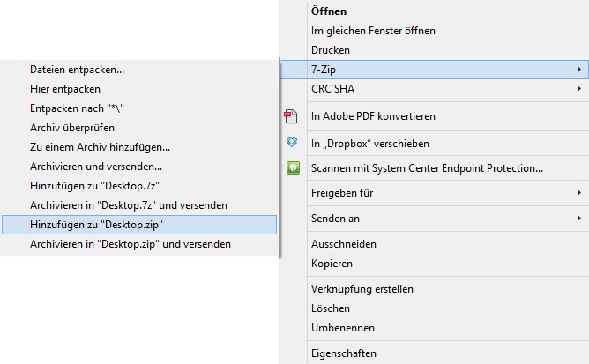Open the 7-Zip menu entry
The width and height of the screenshot is (589, 364).
point(434,70)
